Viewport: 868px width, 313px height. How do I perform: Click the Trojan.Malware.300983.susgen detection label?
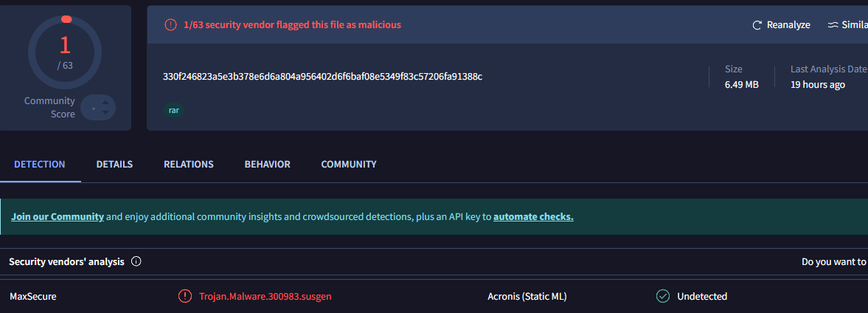[265, 297]
